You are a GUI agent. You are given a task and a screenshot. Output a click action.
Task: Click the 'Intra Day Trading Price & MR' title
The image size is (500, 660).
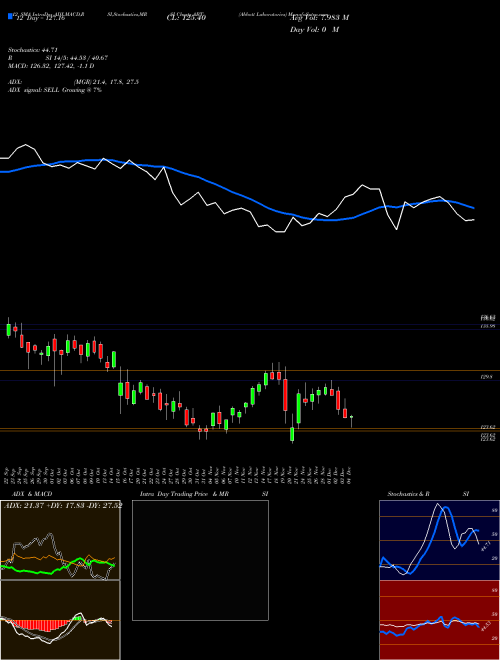click(x=184, y=494)
